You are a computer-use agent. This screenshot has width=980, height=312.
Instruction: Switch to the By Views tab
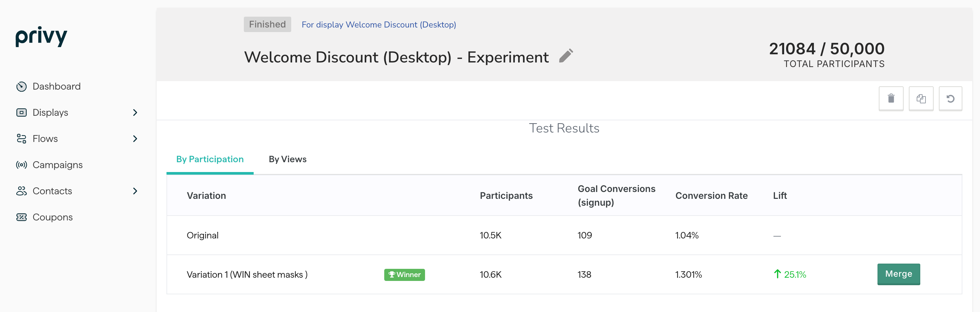(x=287, y=159)
